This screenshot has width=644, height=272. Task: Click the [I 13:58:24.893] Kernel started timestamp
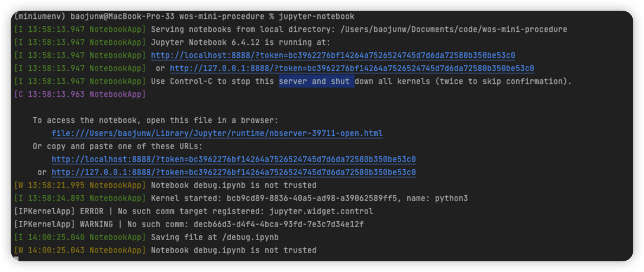(x=80, y=199)
